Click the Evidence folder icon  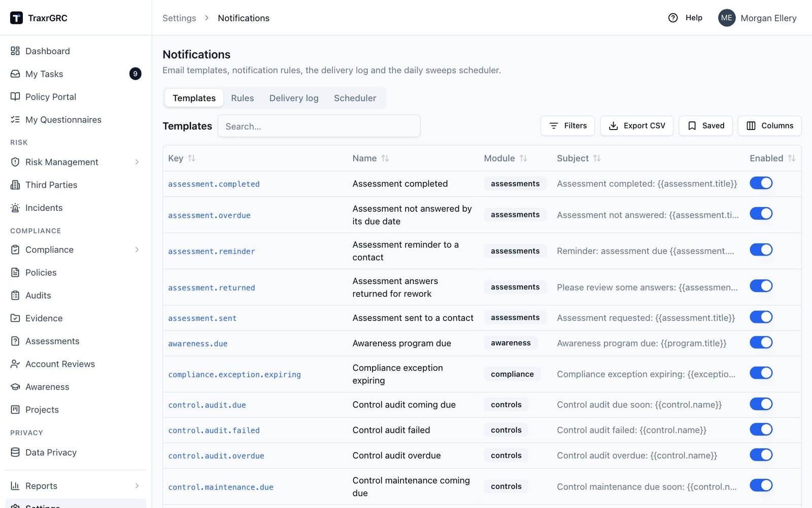[15, 318]
